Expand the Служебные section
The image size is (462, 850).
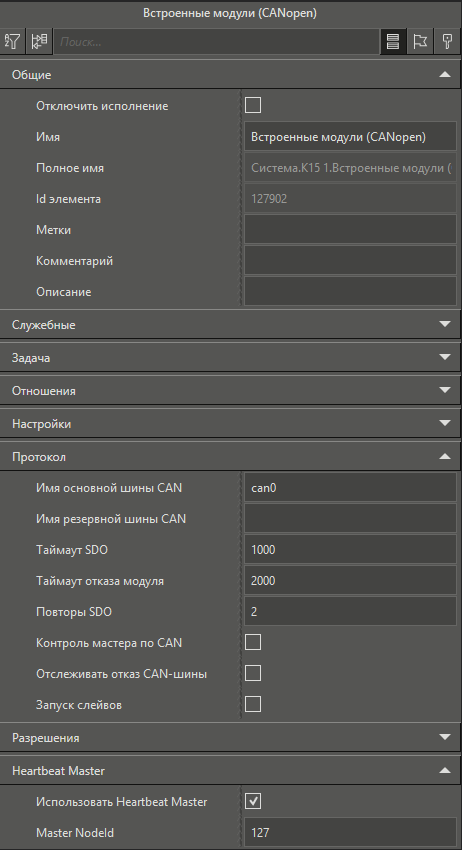[231, 325]
